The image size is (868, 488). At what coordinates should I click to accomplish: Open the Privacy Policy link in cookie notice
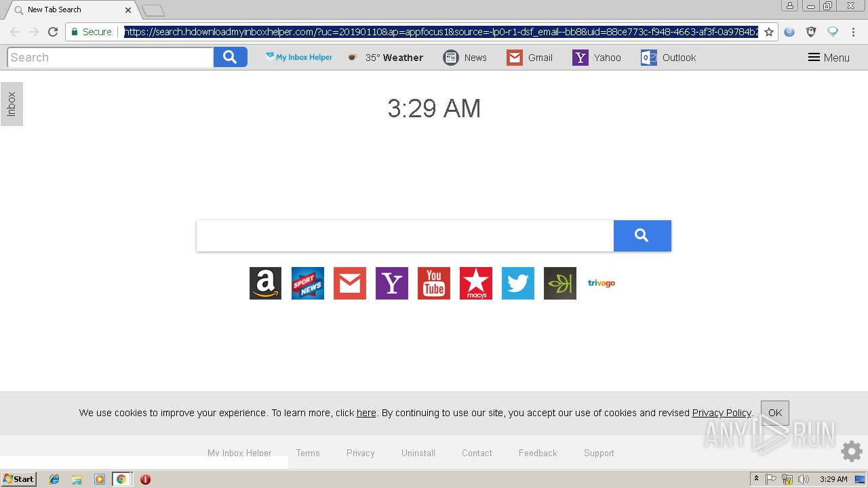pos(722,413)
